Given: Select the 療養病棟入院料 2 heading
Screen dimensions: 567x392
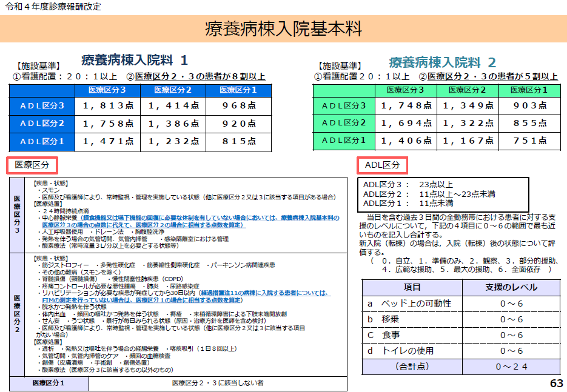Looking at the screenshot, I should tap(442, 62).
